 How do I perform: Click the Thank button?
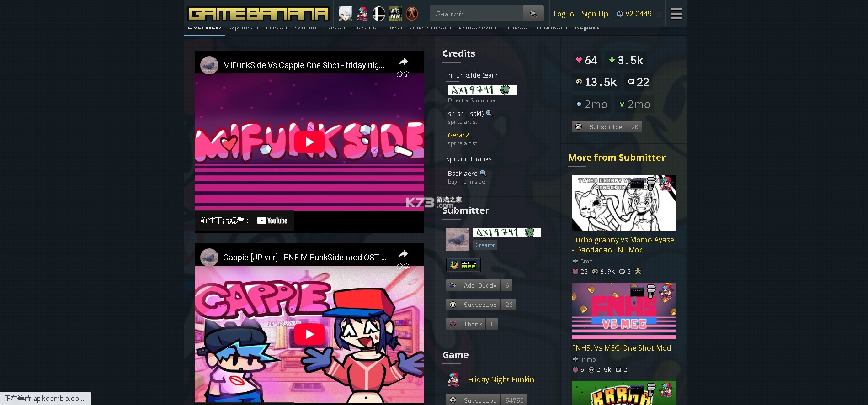pyautogui.click(x=472, y=324)
